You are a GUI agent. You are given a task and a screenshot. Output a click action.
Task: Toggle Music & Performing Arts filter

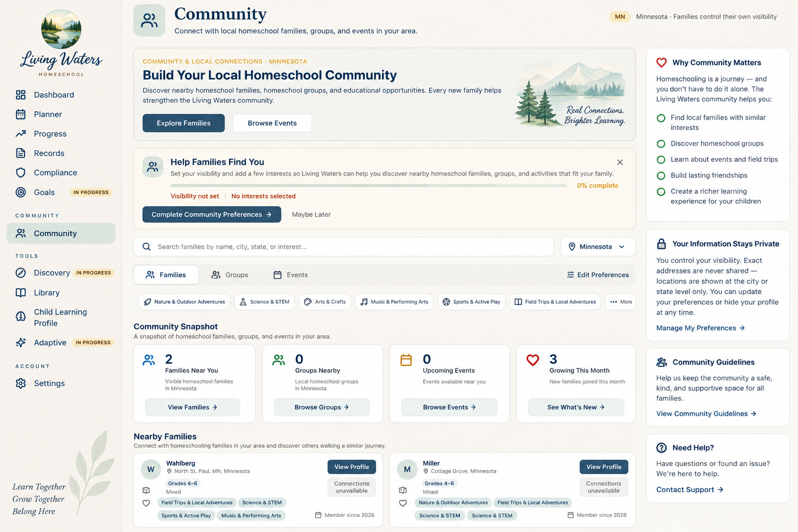pos(394,302)
